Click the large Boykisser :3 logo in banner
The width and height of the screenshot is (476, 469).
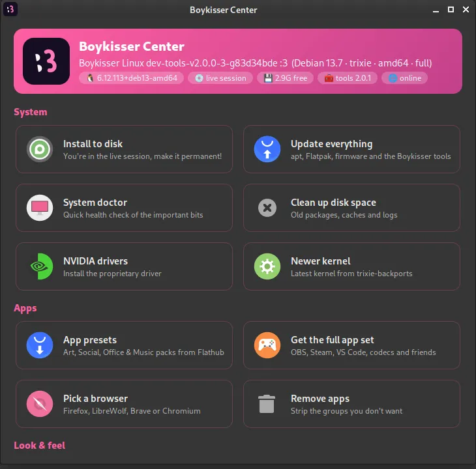(x=46, y=61)
